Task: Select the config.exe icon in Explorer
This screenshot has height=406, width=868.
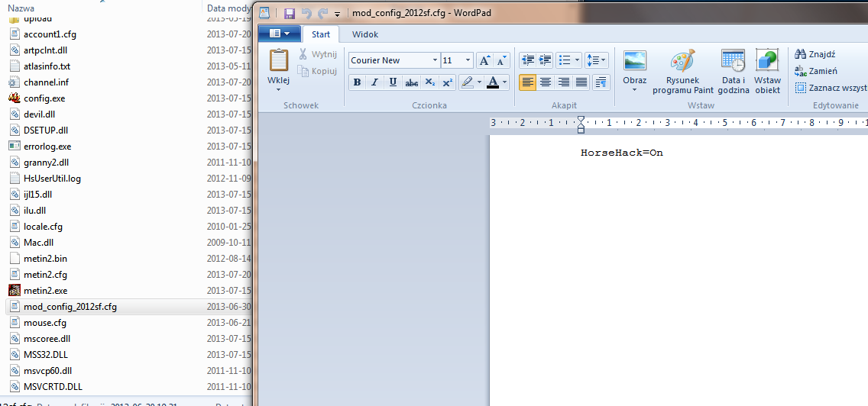Action: coord(15,98)
